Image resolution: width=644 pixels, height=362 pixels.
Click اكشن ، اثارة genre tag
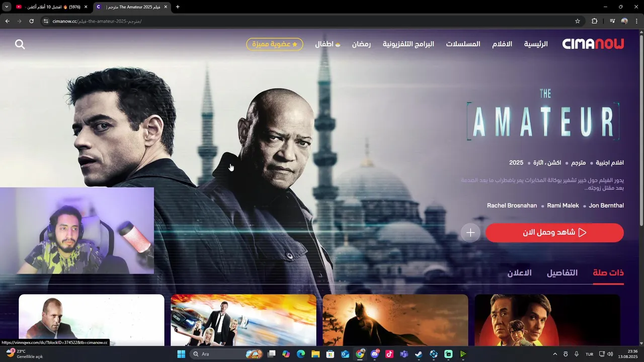pyautogui.click(x=547, y=163)
